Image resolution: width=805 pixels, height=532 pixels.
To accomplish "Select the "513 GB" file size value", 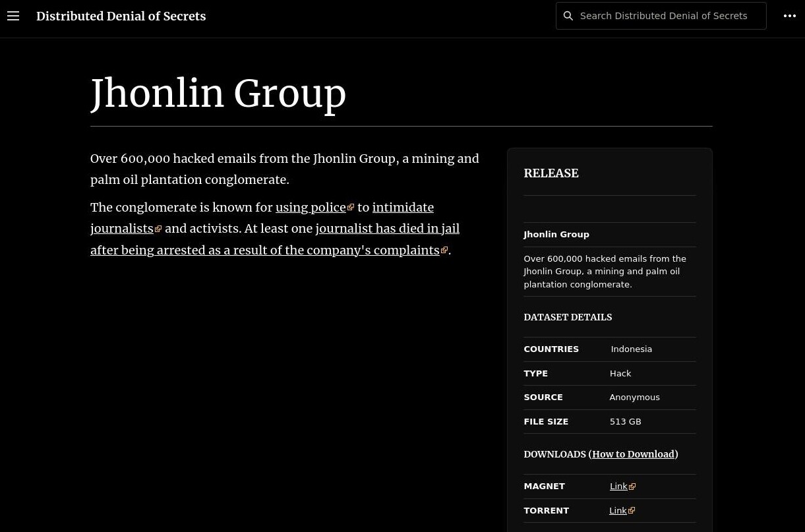I will (625, 422).
